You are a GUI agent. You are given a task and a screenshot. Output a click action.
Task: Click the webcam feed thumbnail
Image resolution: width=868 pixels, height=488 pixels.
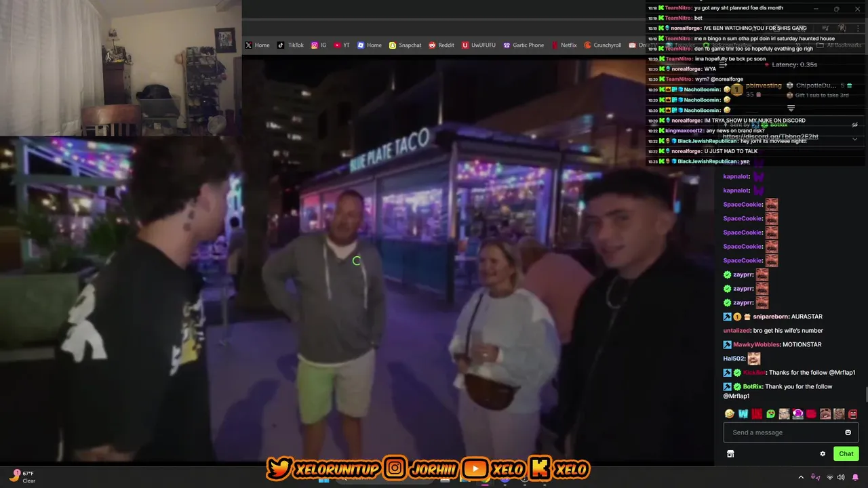tap(121, 68)
